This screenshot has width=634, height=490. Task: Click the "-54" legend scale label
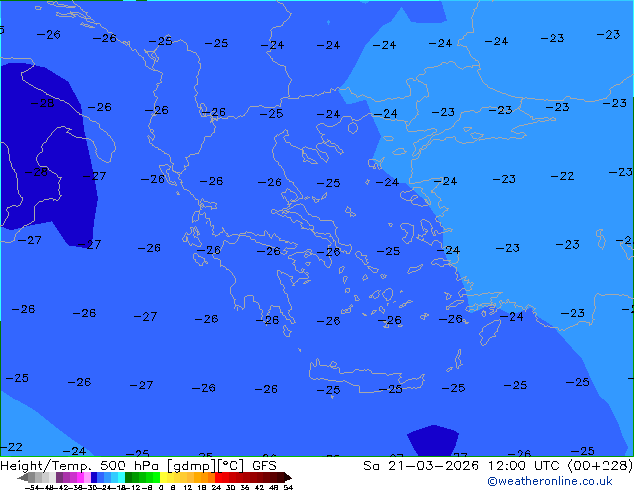coord(32,488)
